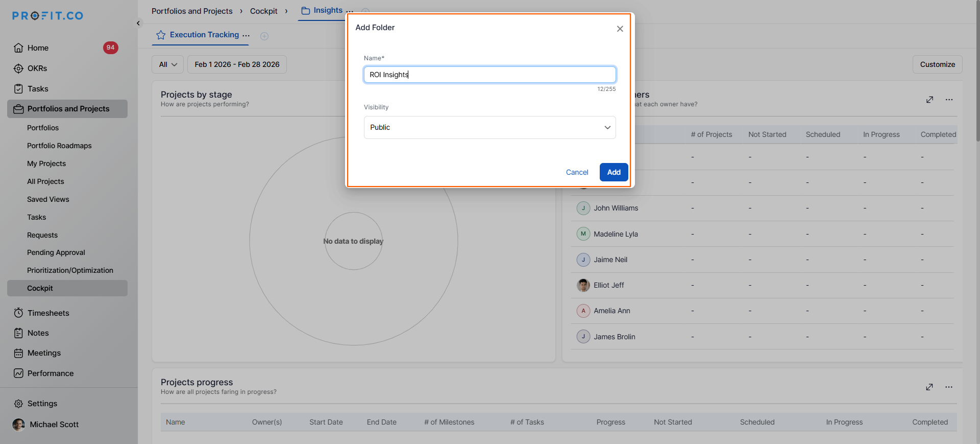980x444 pixels.
Task: Collapse the left sidebar with arrow
Action: coord(138,23)
